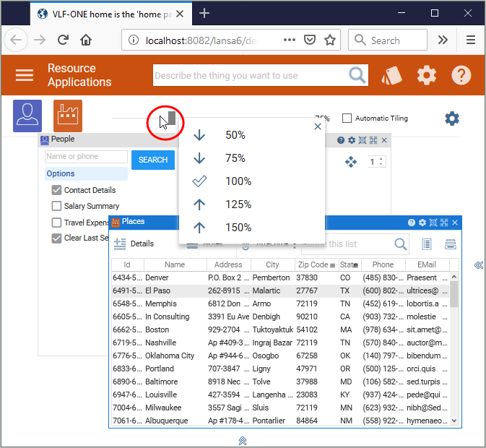Click scroll up arrow in Places list scrollbar
The image size is (486, 448).
point(454,277)
